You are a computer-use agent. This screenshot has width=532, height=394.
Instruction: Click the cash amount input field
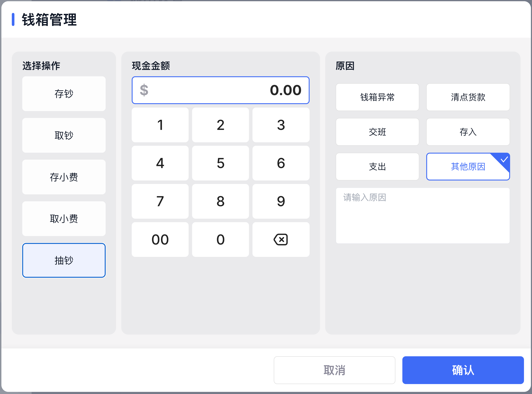(220, 90)
